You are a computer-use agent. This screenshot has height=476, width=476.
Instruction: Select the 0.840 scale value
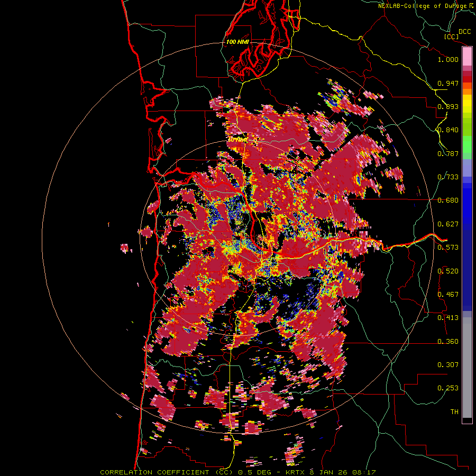pos(448,130)
